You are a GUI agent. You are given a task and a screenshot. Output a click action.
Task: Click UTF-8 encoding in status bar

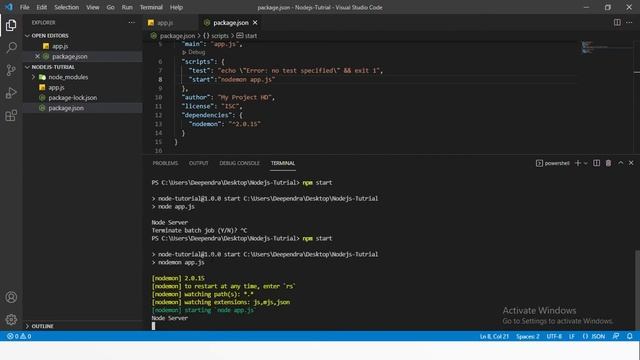554,336
